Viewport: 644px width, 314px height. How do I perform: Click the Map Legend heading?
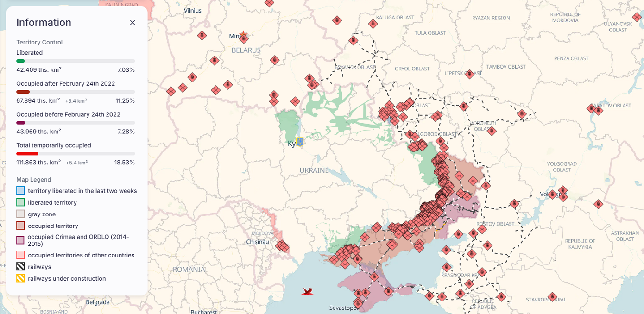tap(33, 179)
